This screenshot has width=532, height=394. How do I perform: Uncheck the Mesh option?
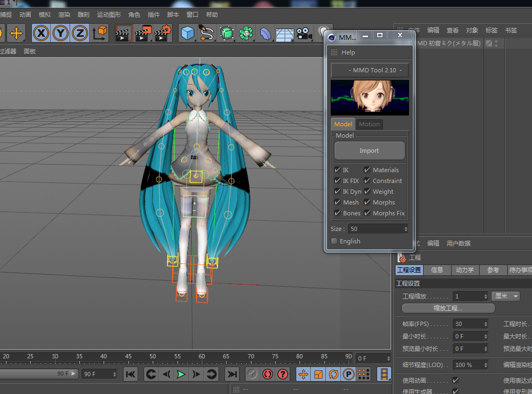pyautogui.click(x=337, y=202)
